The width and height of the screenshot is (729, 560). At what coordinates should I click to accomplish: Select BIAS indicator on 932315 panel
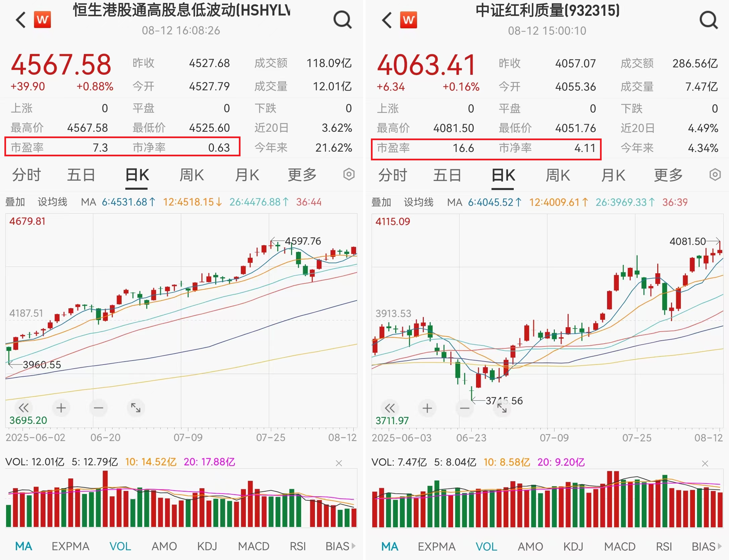point(703,546)
